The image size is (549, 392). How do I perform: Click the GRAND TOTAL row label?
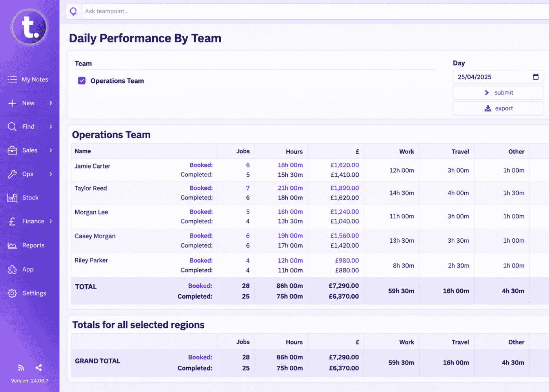click(98, 361)
